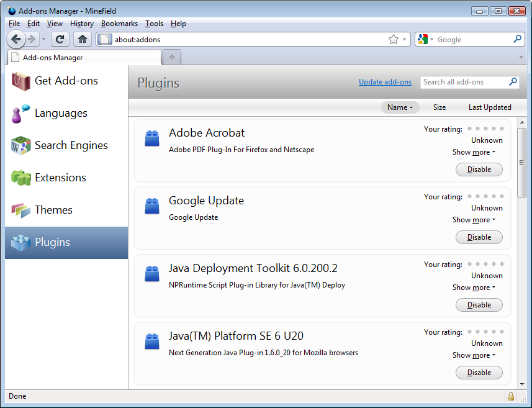Open a new tab with the plus button
The image size is (532, 408).
172,57
